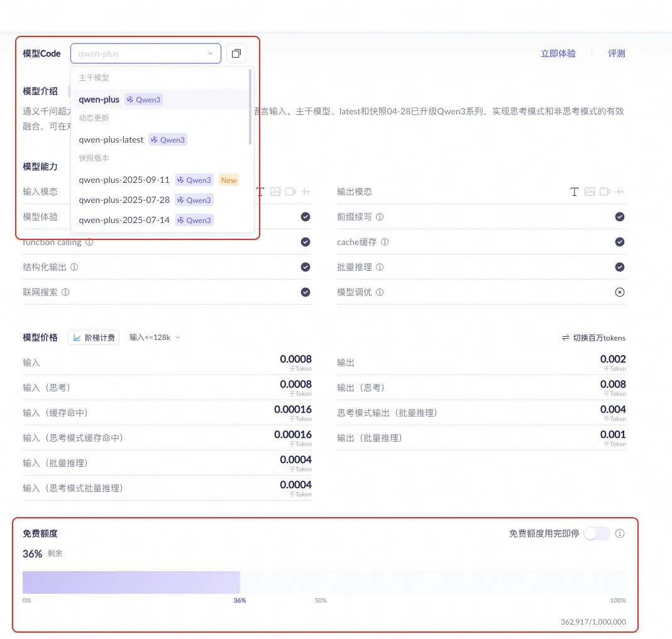Click the 输入 price 0.0008
The width and height of the screenshot is (672, 639).
coord(295,359)
